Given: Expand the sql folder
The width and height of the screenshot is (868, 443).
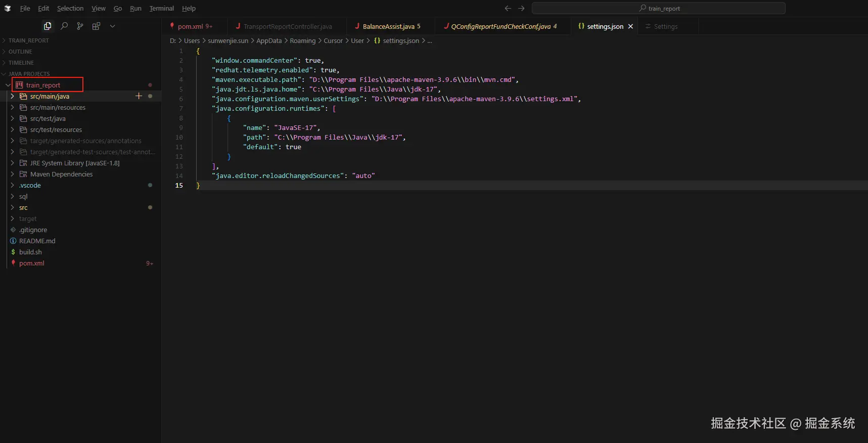Looking at the screenshot, I should (x=12, y=196).
